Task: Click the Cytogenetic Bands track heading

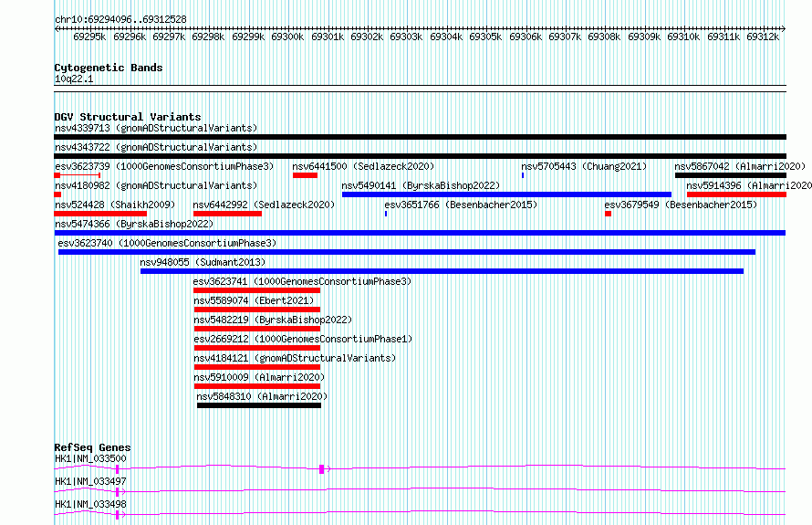Action: pyautogui.click(x=109, y=68)
